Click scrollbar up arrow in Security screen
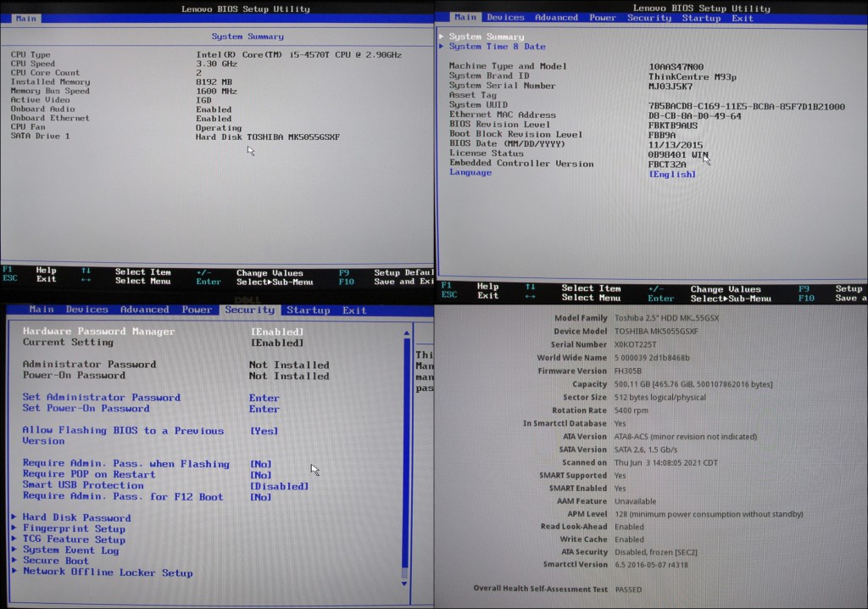868x609 pixels. 406,333
